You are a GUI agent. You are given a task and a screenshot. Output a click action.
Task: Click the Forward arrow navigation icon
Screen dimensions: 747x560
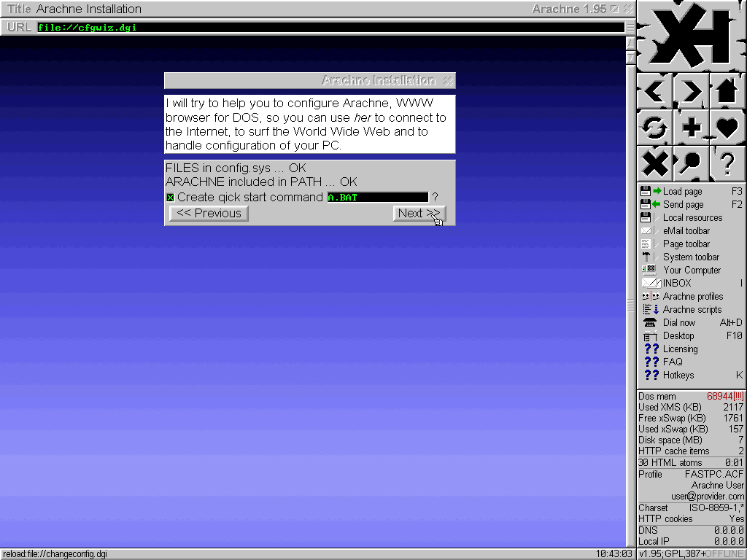692,91
